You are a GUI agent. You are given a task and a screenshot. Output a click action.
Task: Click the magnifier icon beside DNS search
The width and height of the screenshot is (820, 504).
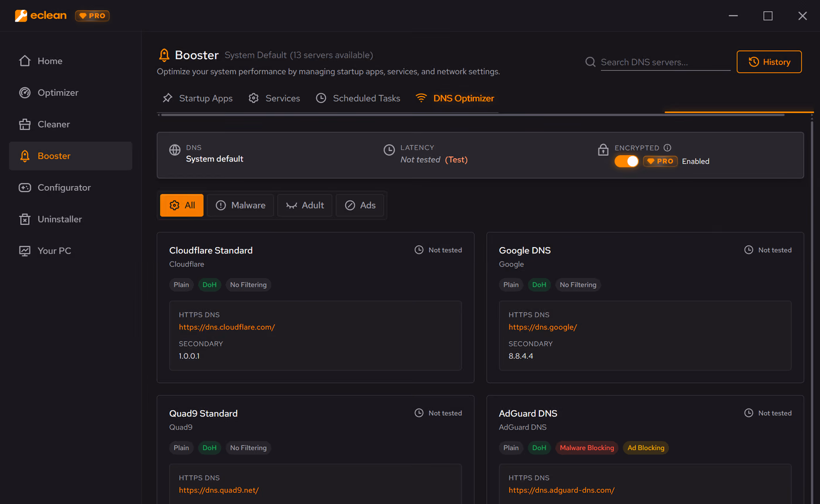(590, 62)
